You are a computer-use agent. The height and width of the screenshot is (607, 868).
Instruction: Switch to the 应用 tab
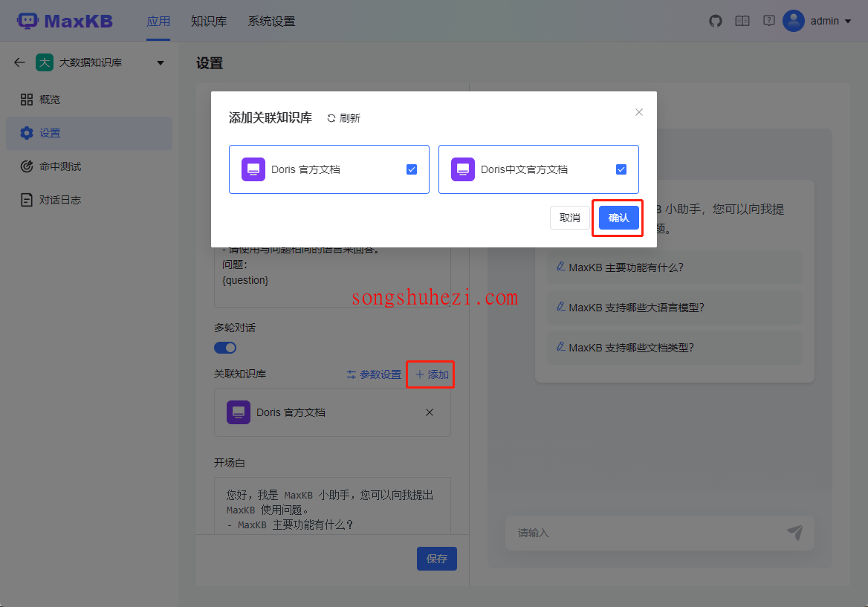[x=158, y=21]
